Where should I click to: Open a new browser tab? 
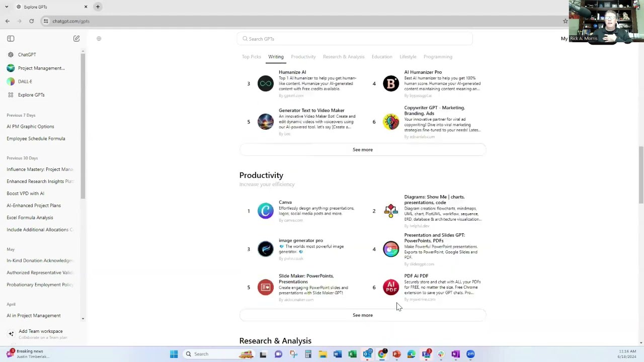coord(98,7)
